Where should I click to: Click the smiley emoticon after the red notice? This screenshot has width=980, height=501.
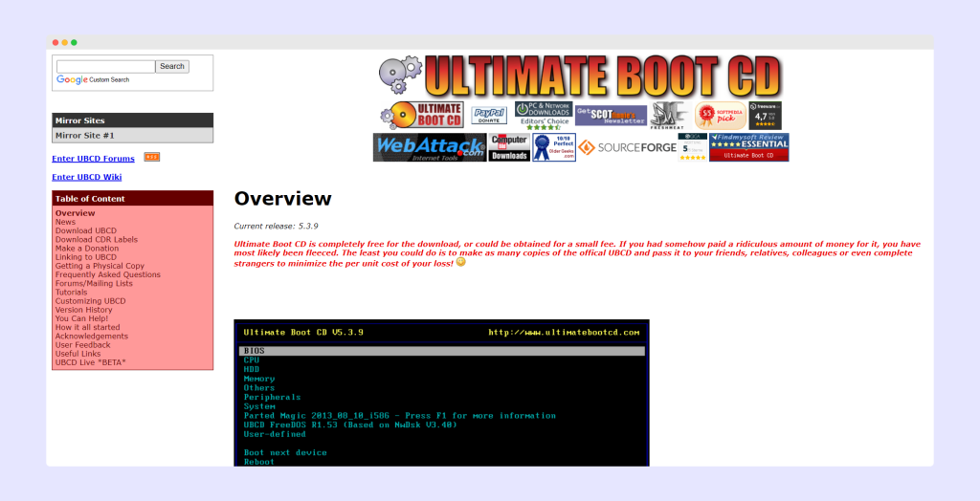460,262
